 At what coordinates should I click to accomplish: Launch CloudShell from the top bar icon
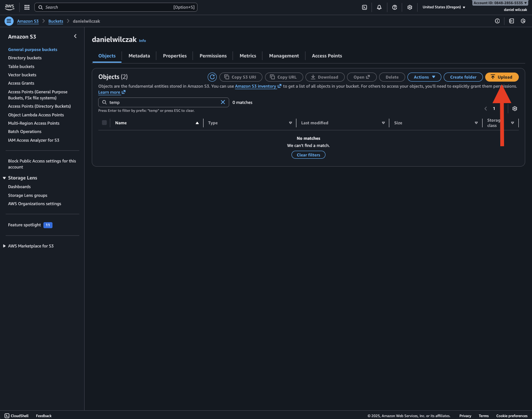(364, 7)
